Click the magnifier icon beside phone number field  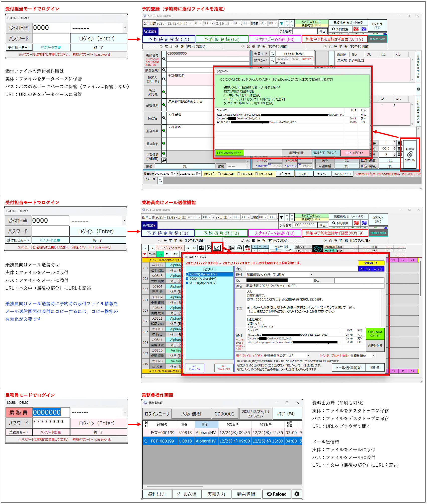coord(164,59)
